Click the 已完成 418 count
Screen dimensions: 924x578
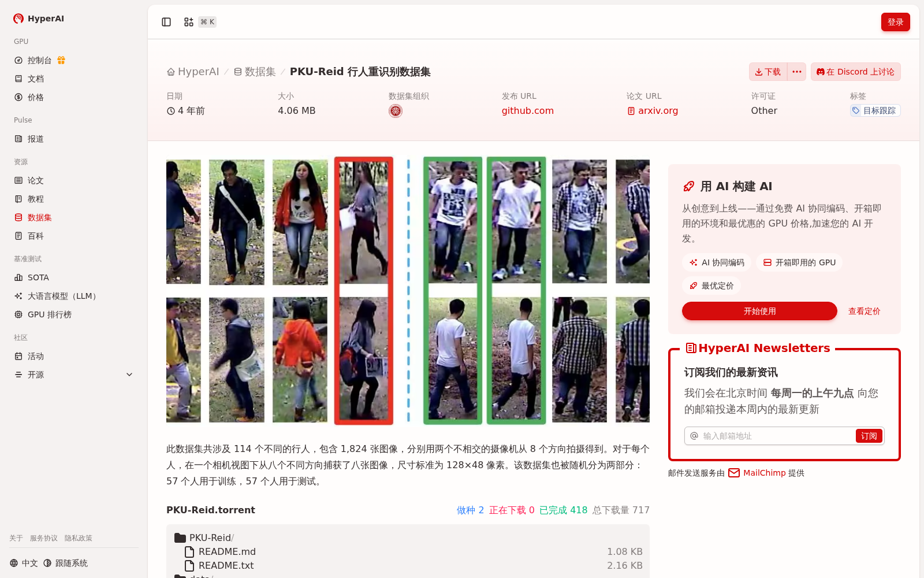click(x=563, y=510)
